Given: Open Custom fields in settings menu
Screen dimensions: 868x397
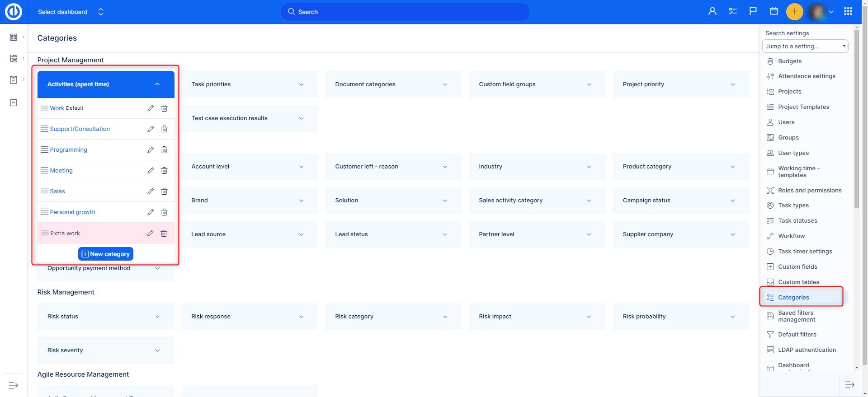Looking at the screenshot, I should pyautogui.click(x=797, y=267).
